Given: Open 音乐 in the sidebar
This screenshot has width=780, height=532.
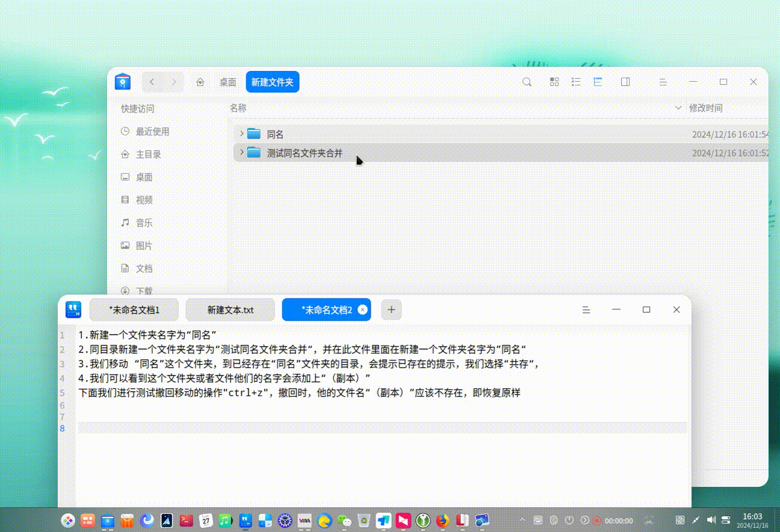Looking at the screenshot, I should (137, 223).
